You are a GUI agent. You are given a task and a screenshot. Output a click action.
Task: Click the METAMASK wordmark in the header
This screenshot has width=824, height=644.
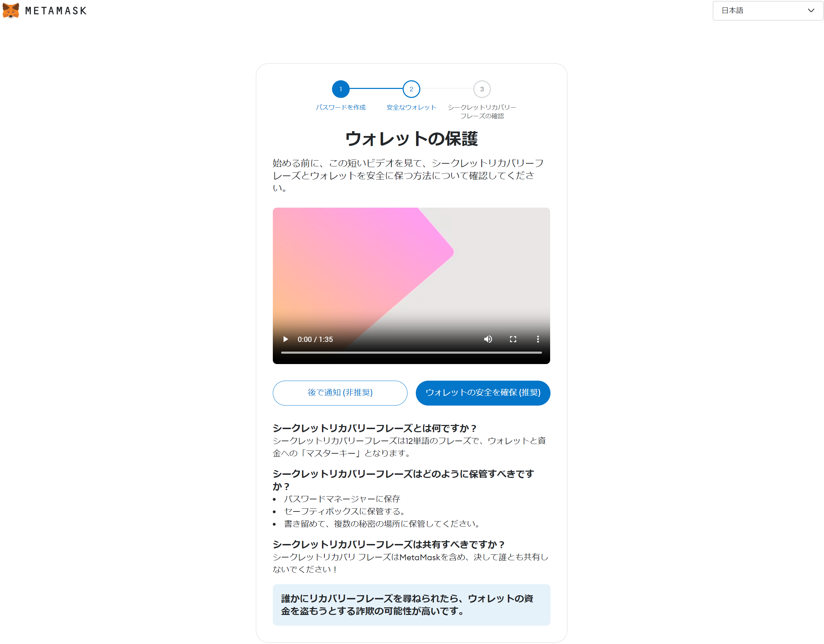[x=55, y=11]
